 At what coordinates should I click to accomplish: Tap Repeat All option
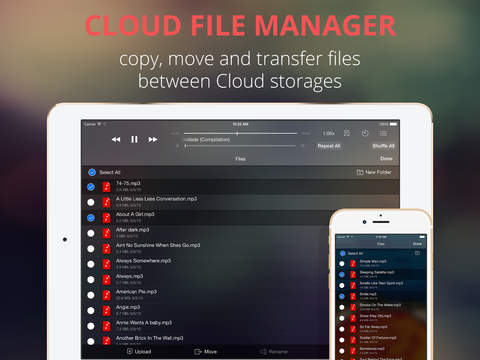[329, 146]
